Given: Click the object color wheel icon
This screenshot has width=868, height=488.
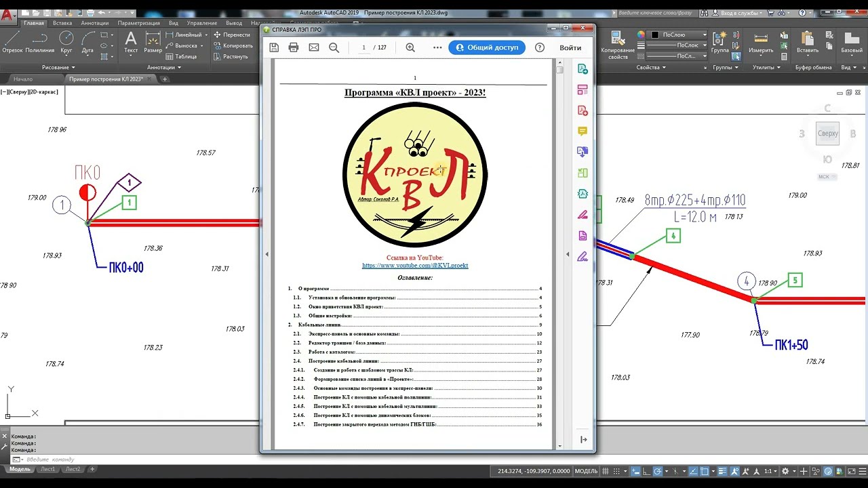Looking at the screenshot, I should pyautogui.click(x=641, y=35).
